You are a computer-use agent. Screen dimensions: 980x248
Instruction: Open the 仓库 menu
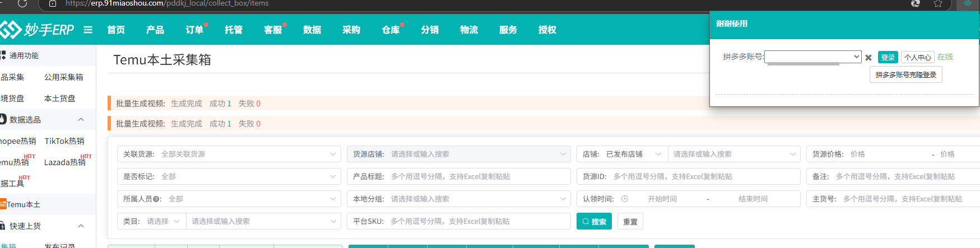click(391, 30)
